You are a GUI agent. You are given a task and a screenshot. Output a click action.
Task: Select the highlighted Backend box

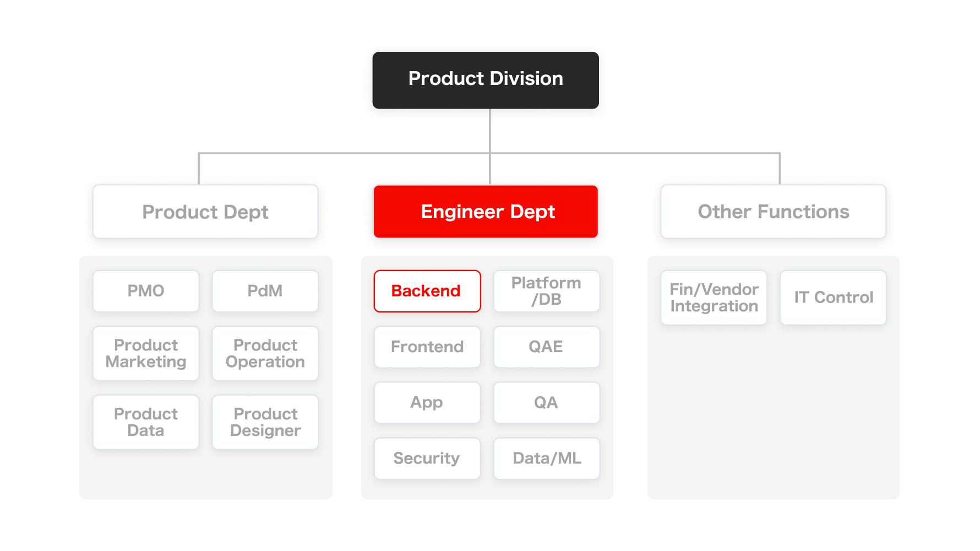click(x=427, y=291)
